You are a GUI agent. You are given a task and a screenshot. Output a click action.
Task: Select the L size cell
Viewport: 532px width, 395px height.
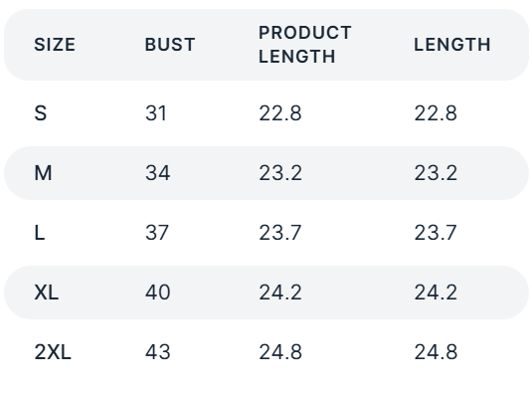(40, 233)
